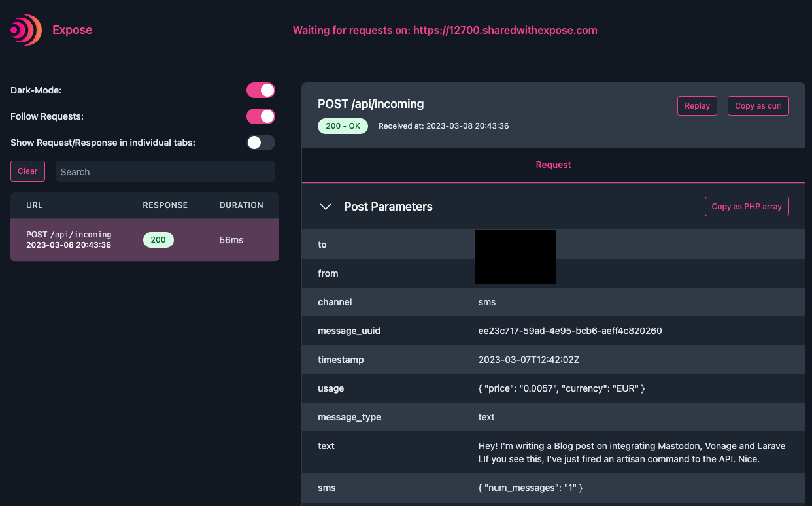Collapse the Post Parameters section chevron

pyautogui.click(x=325, y=207)
